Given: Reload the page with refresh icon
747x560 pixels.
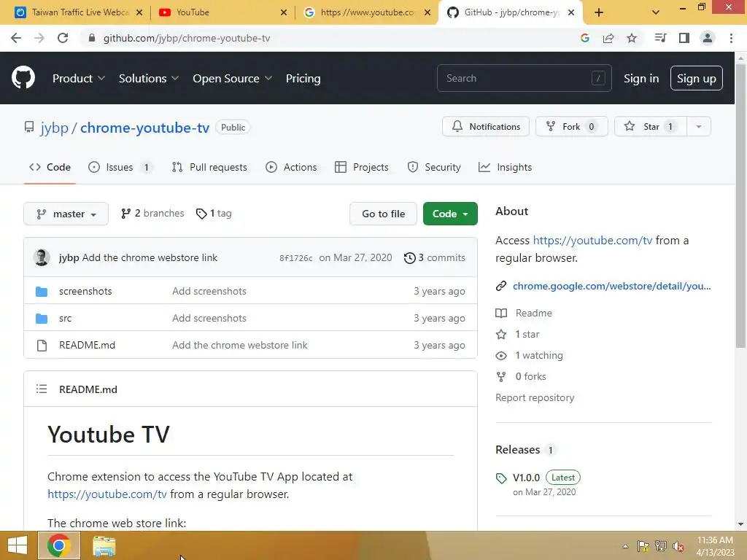Looking at the screenshot, I should tap(63, 38).
